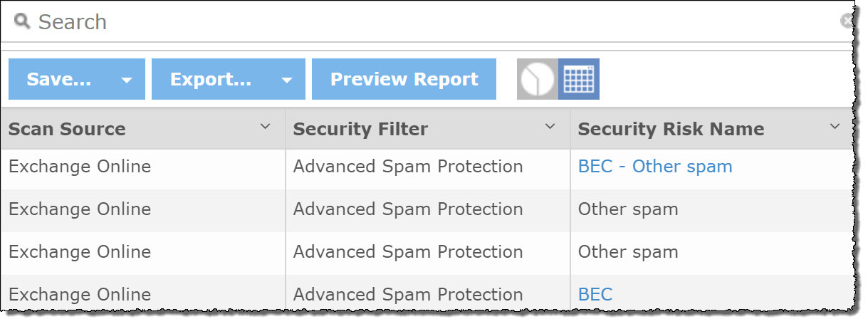The height and width of the screenshot is (324, 868).
Task: Sort by Security Filter column header
Action: 360,129
